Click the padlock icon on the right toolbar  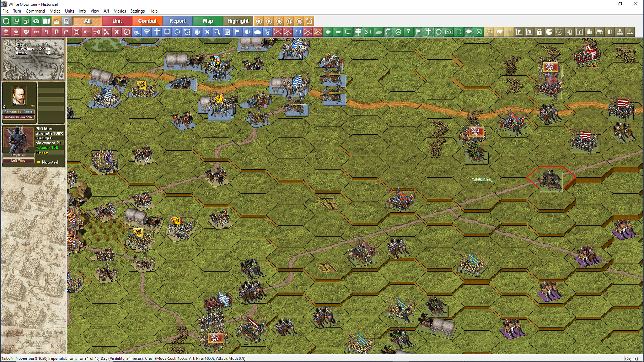pos(539,32)
